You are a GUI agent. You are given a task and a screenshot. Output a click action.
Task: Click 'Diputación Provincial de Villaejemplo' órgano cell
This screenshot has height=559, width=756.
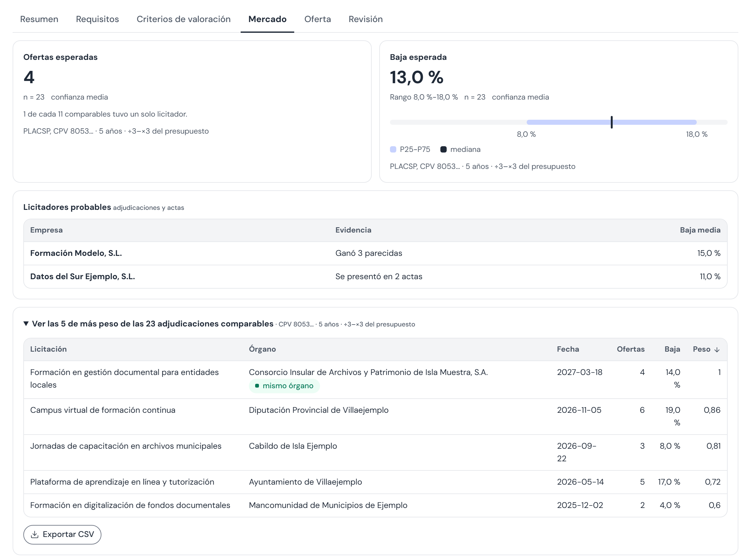click(x=319, y=411)
